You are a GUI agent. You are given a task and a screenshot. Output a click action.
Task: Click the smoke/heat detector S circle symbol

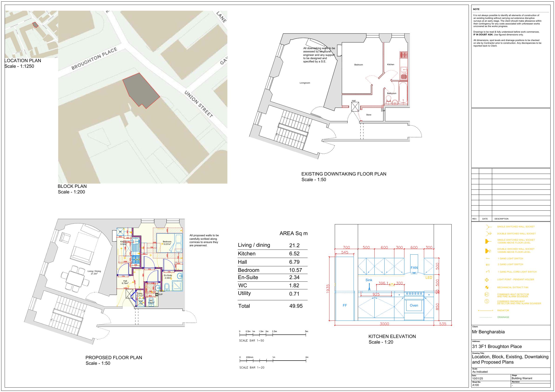[x=487, y=301]
